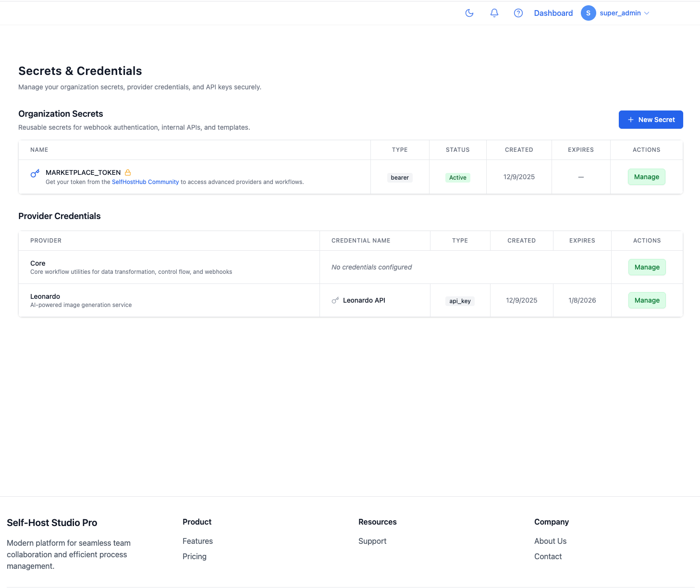Viewport: 700px width, 588px height.
Task: Open notifications via the bell icon
Action: point(494,13)
